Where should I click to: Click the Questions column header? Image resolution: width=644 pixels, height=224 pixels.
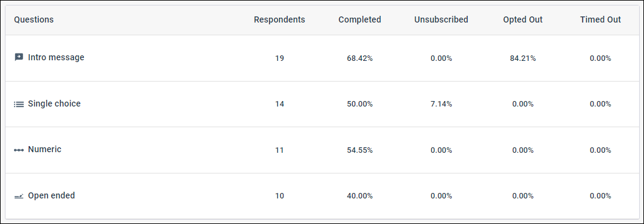pyautogui.click(x=33, y=19)
